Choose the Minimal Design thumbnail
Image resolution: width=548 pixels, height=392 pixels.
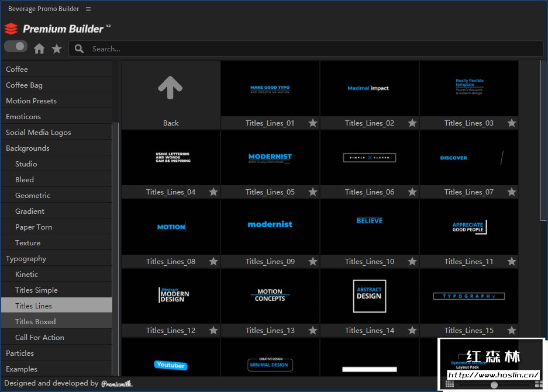point(270,357)
